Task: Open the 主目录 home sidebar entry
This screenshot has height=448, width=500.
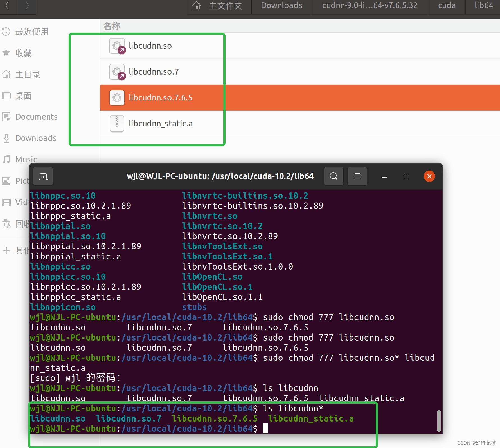Action: [x=28, y=74]
